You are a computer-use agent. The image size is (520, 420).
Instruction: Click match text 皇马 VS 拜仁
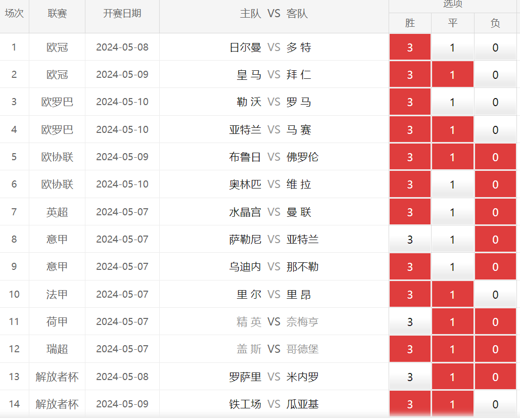click(274, 75)
